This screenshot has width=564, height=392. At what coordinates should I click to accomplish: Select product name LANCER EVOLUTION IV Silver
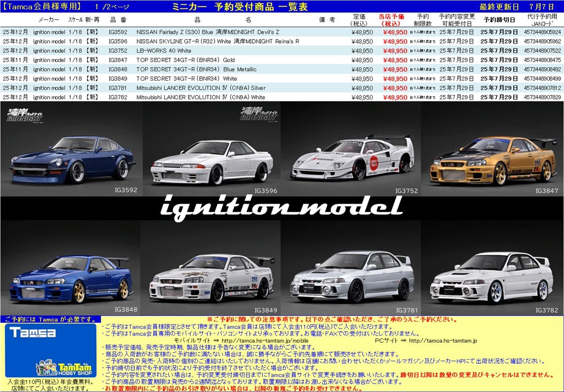[x=201, y=88]
